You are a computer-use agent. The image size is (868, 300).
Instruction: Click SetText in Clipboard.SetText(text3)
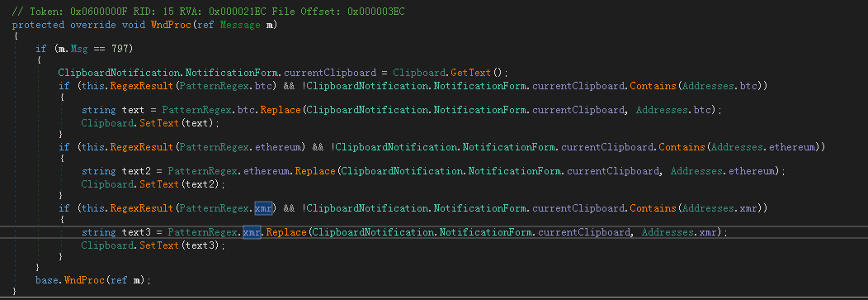(159, 245)
